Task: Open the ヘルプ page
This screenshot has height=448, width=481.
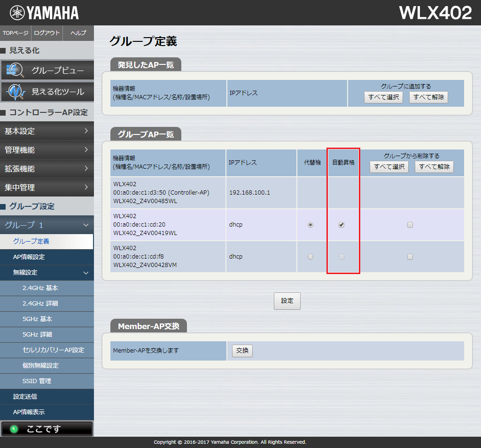Action: click(x=78, y=33)
